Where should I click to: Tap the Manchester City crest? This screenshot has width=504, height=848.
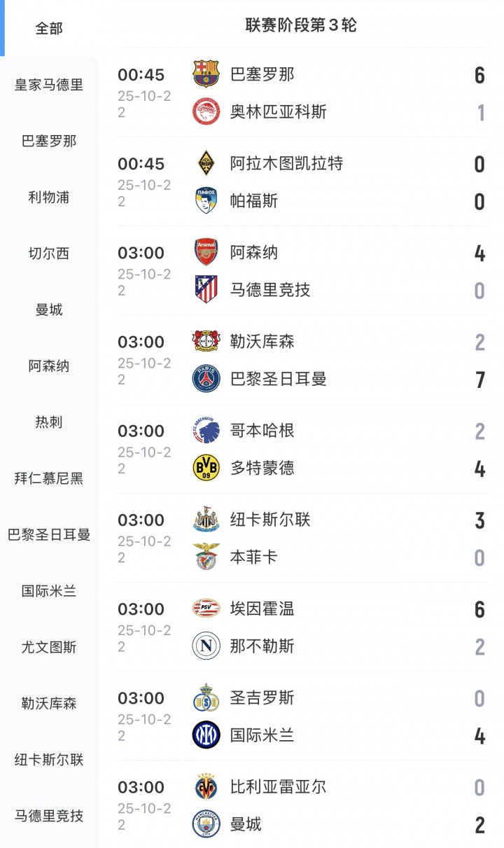(206, 823)
